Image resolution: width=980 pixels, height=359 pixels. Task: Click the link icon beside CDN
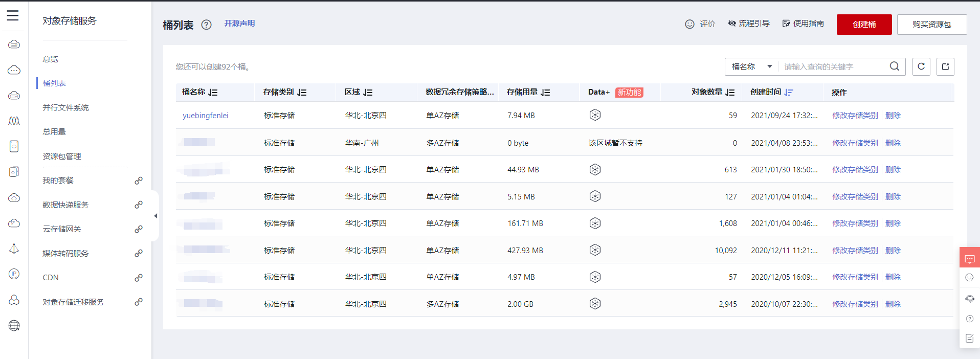(x=139, y=278)
